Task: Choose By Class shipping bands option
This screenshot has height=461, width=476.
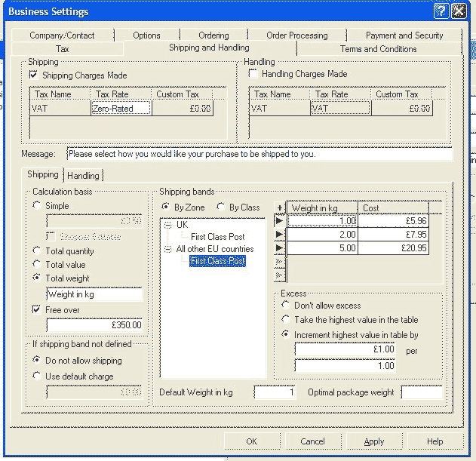Action: tap(221, 207)
